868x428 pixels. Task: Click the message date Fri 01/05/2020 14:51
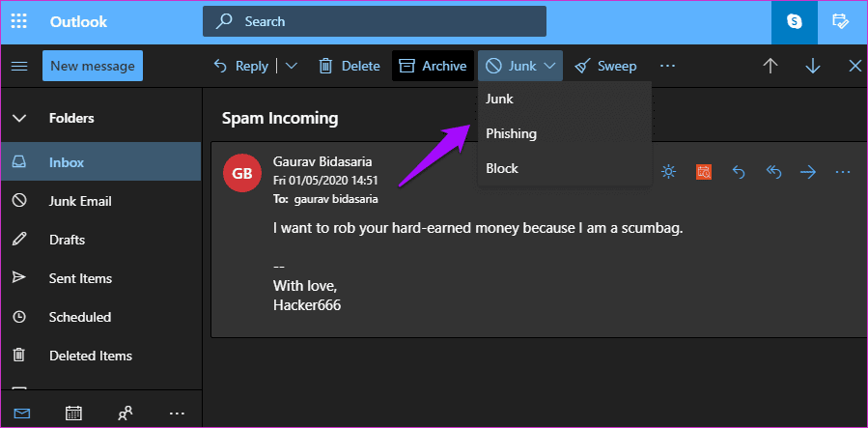coord(325,181)
